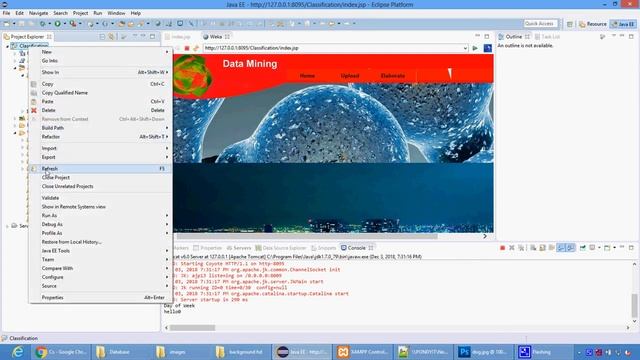Screen dimensions: 640x360
Task: Open Google Chrome from taskbar
Action: pos(60,352)
